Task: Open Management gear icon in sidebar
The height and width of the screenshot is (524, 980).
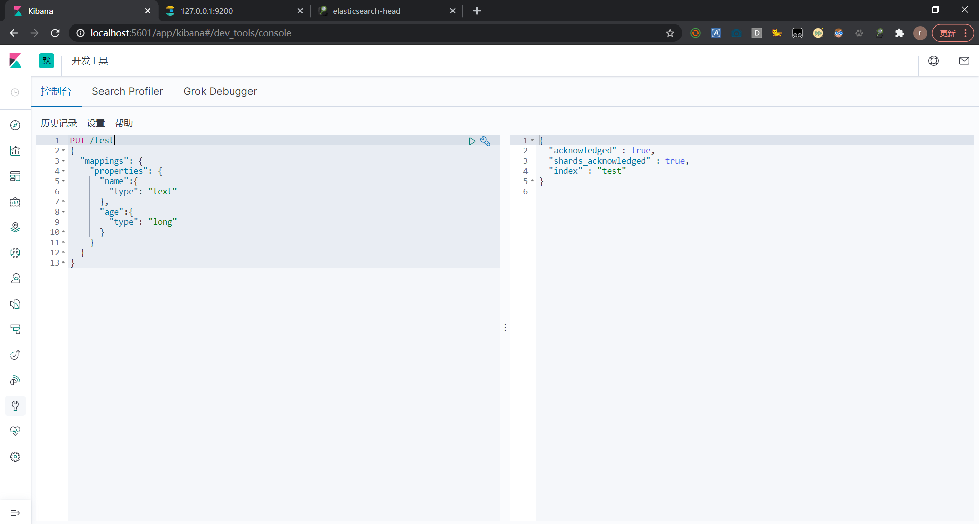Action: click(15, 457)
